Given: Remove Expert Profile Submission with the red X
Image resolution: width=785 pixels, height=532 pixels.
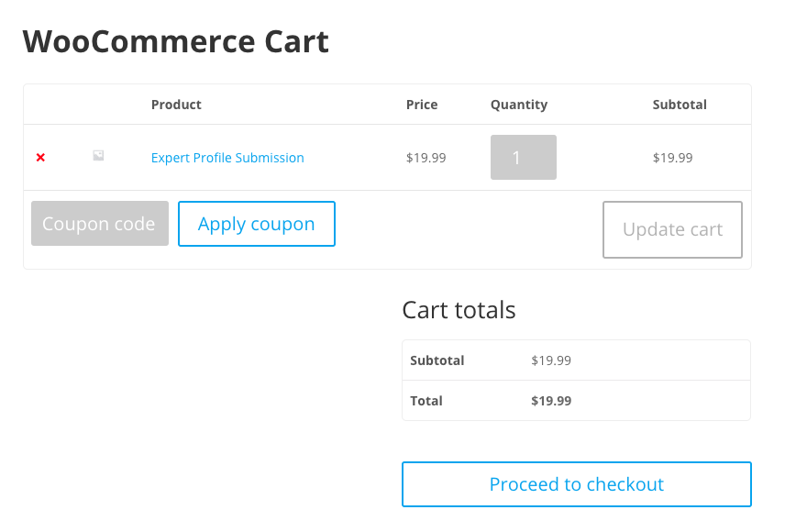Looking at the screenshot, I should [x=40, y=157].
